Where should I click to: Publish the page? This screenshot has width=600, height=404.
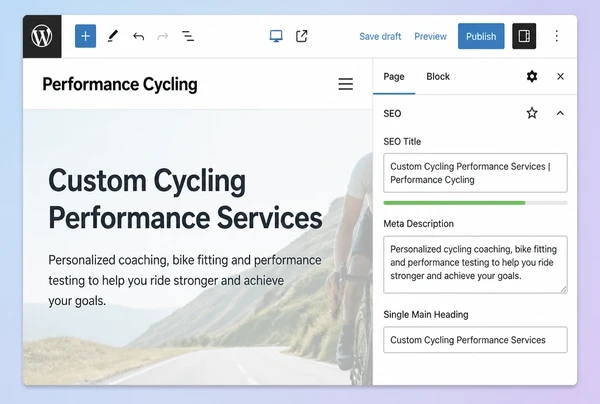(481, 36)
